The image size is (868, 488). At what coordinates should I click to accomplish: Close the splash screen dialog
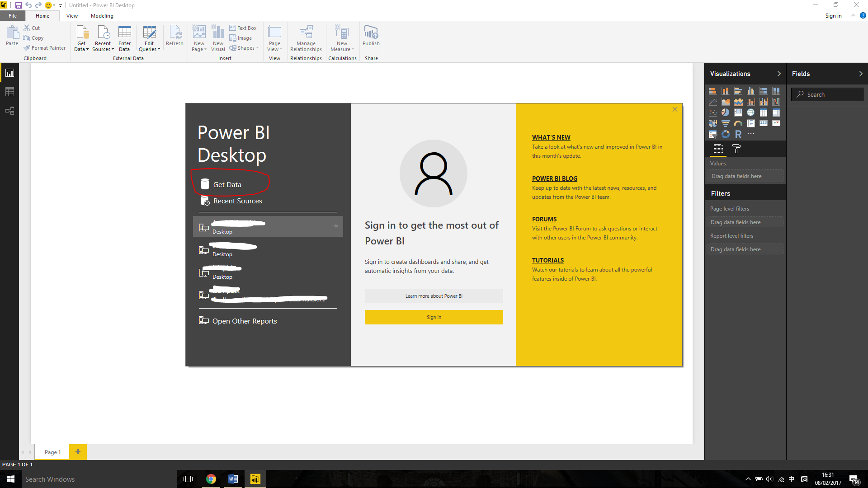(675, 109)
